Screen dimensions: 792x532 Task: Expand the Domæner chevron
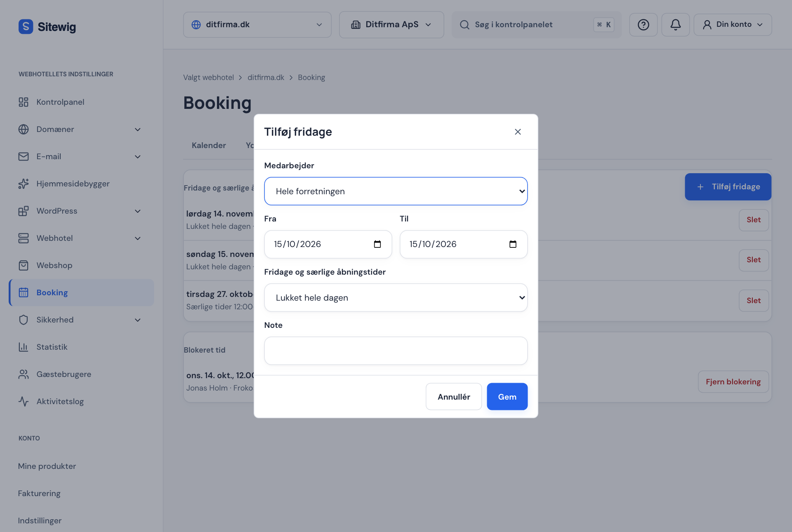click(x=138, y=129)
